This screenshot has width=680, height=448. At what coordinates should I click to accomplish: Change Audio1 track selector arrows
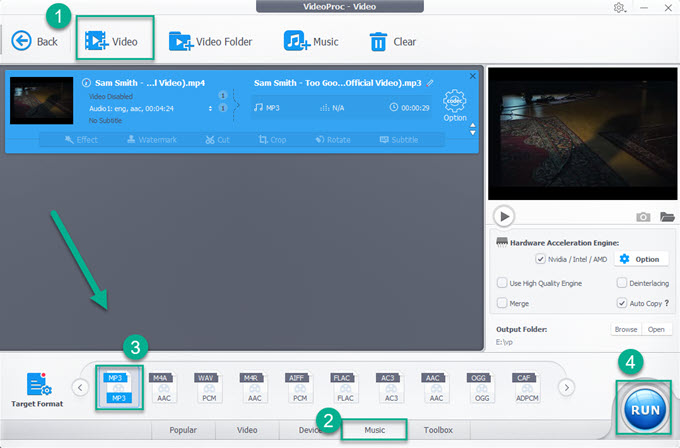tap(210, 108)
